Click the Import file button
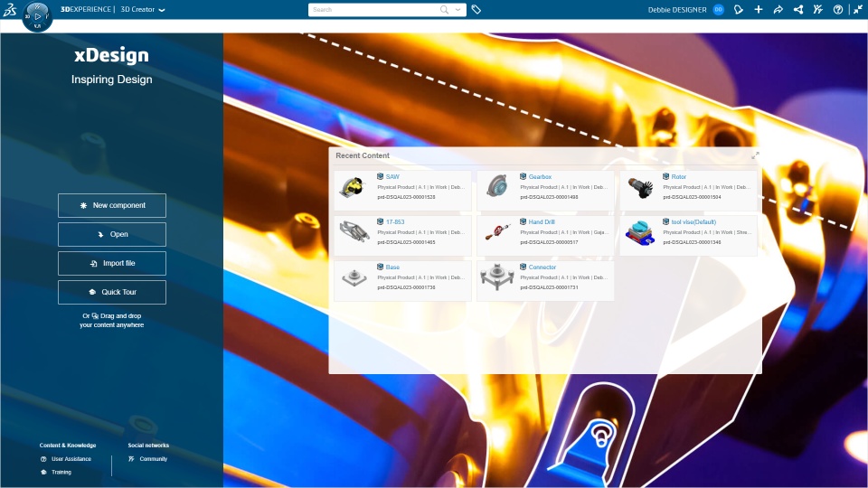The width and height of the screenshot is (868, 488). (x=112, y=263)
